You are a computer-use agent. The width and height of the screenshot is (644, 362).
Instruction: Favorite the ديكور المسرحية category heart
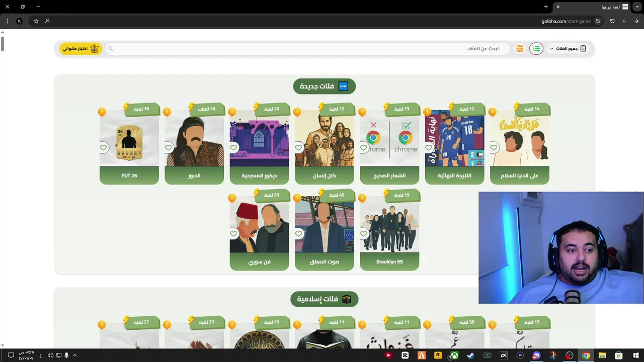coord(233,147)
